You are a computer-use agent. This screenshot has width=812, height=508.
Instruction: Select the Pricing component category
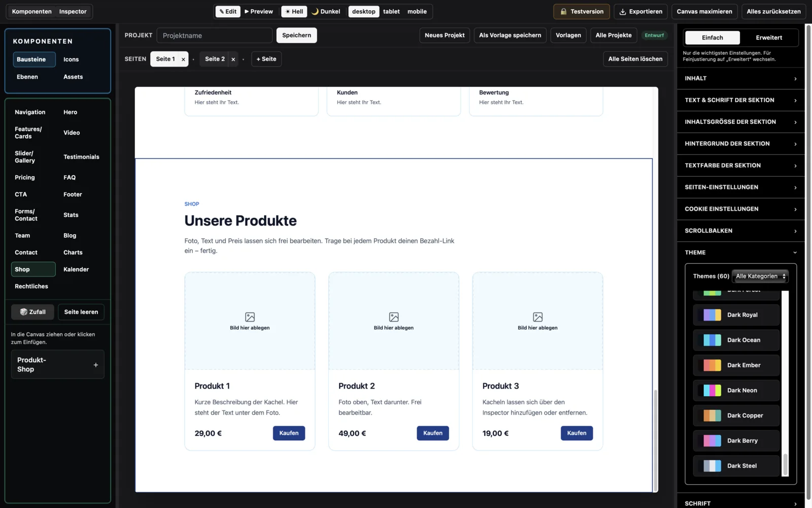click(x=25, y=177)
